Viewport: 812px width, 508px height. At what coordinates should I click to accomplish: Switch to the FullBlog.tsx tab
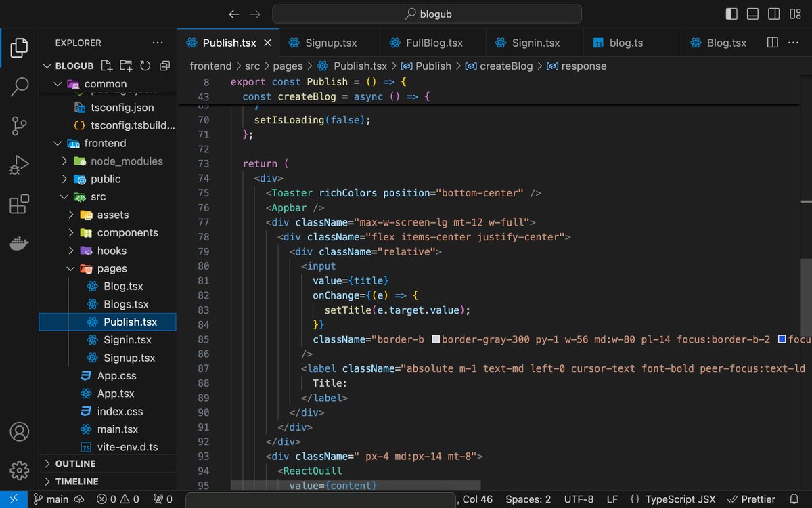coord(433,43)
